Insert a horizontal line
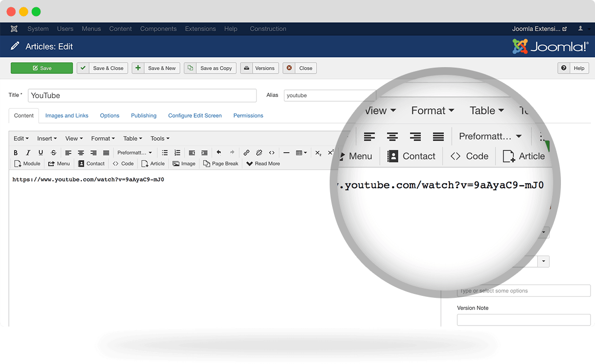 click(286, 153)
